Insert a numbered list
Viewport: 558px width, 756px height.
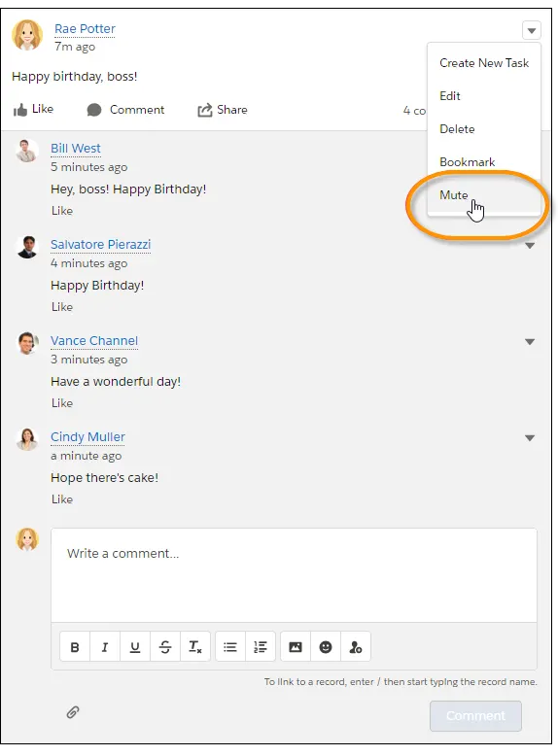point(261,646)
